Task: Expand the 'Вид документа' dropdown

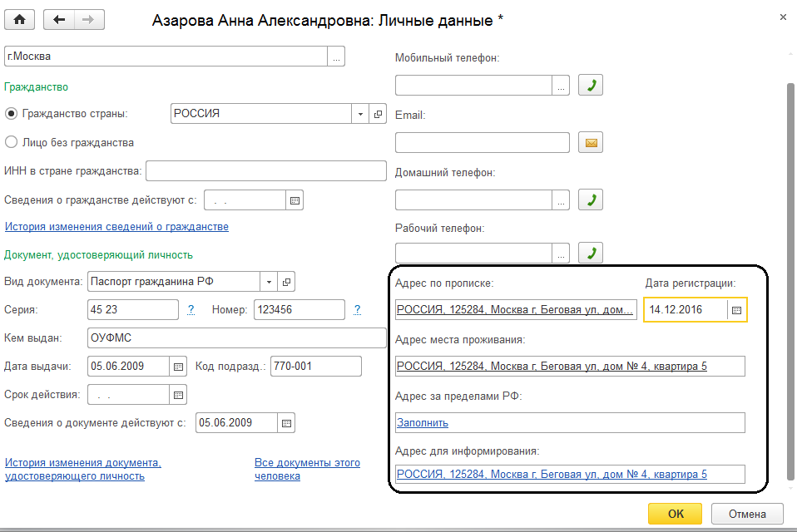Action: coord(269,282)
